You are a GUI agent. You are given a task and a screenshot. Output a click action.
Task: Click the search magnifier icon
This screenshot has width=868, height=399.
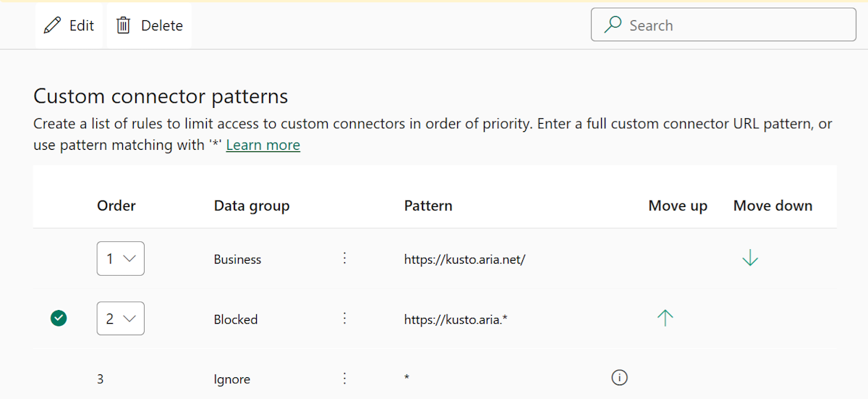point(613,25)
